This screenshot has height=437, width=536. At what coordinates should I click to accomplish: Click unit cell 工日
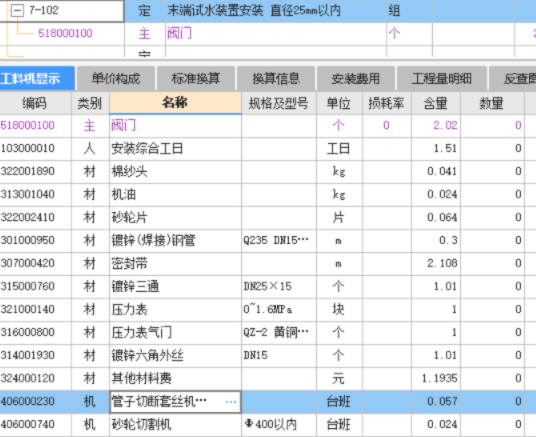point(339,148)
